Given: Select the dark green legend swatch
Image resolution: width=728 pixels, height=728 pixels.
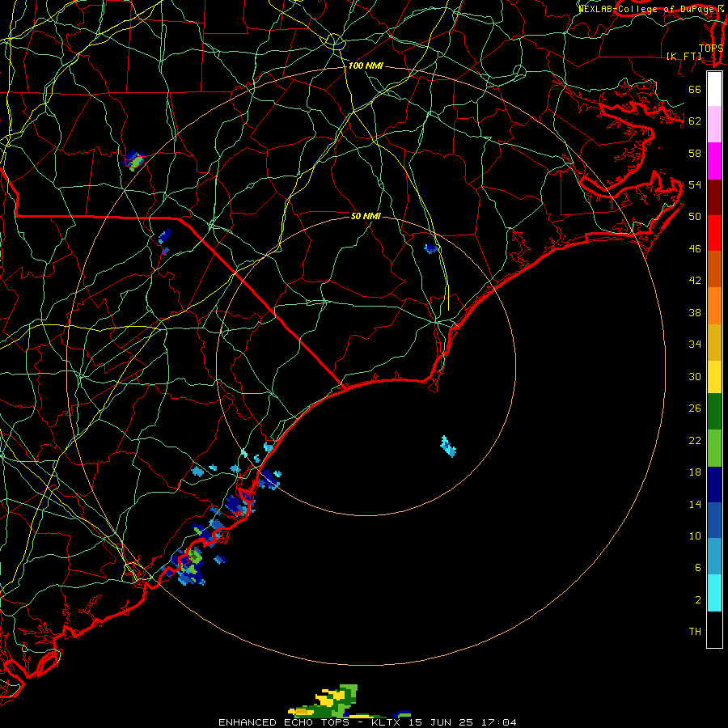Looking at the screenshot, I should point(714,412).
